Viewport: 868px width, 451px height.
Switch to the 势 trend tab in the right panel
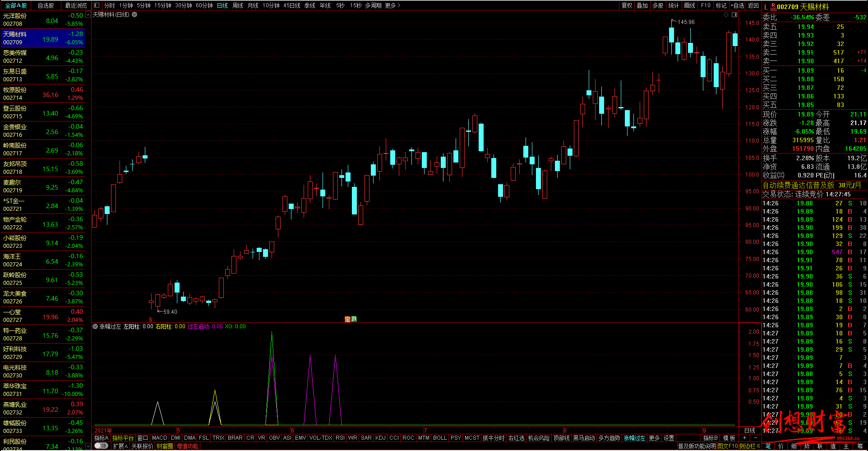[x=807, y=446]
